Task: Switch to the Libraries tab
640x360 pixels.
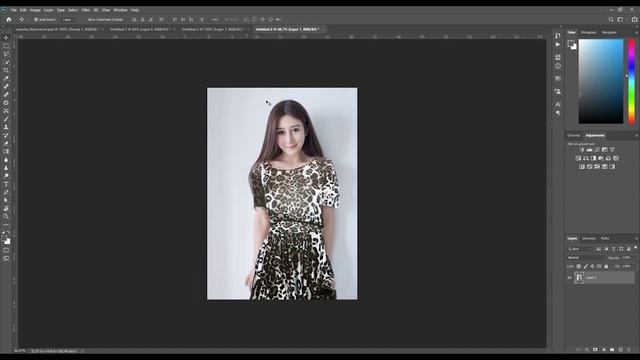Action: (x=574, y=136)
